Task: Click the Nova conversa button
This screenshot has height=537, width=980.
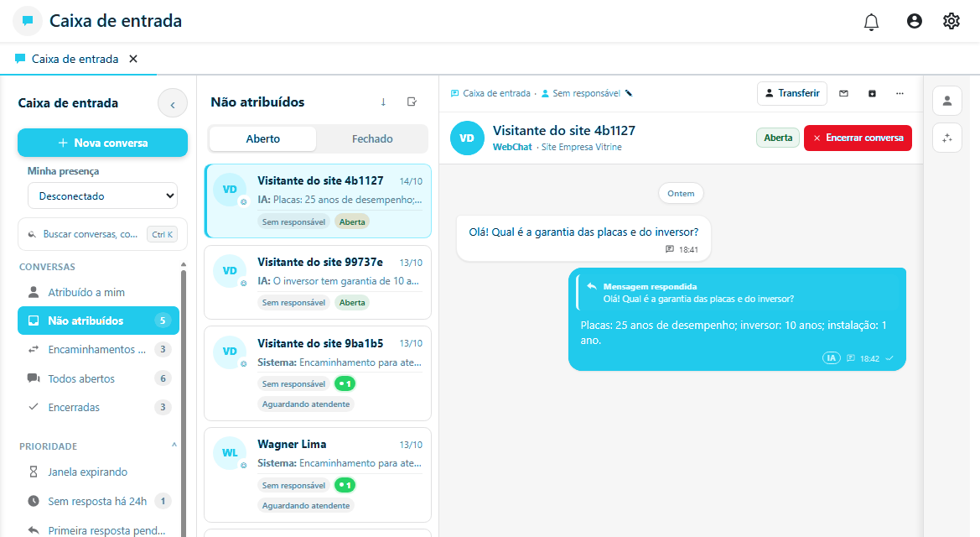Action: tap(102, 143)
